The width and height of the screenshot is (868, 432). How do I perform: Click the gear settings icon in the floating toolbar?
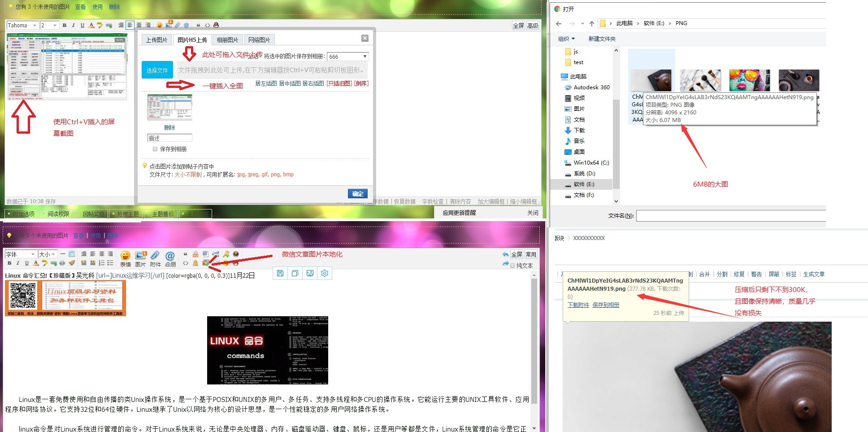click(325, 273)
